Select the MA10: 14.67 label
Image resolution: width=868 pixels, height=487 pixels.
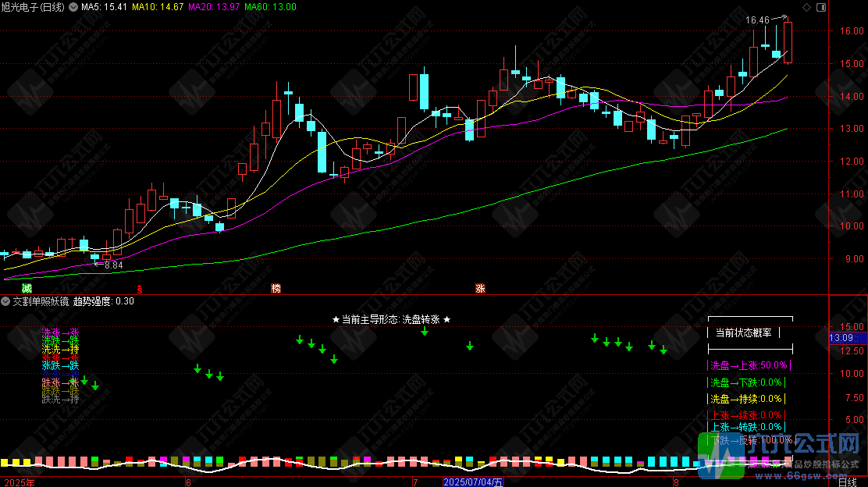(x=158, y=7)
